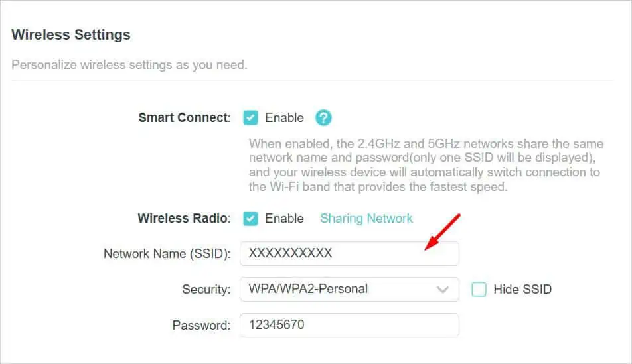Click into the Network Name (SSID) field
The height and width of the screenshot is (364, 632).
click(x=349, y=253)
